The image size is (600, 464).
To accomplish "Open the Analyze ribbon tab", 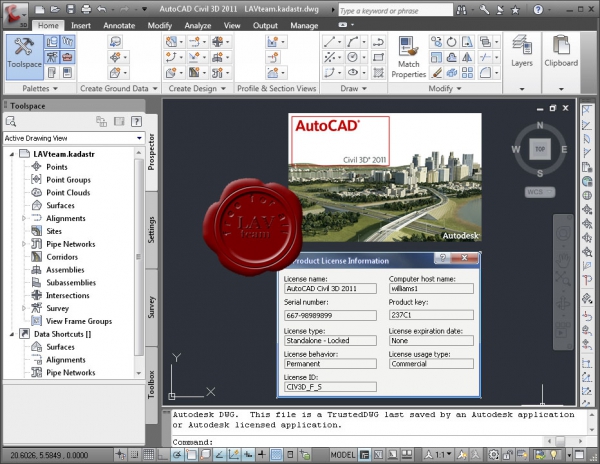I will pyautogui.click(x=197, y=26).
